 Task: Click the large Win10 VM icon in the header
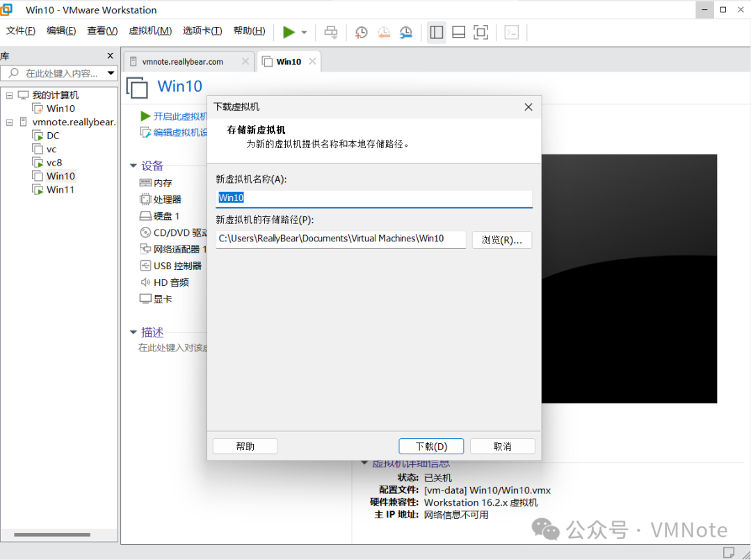click(137, 87)
